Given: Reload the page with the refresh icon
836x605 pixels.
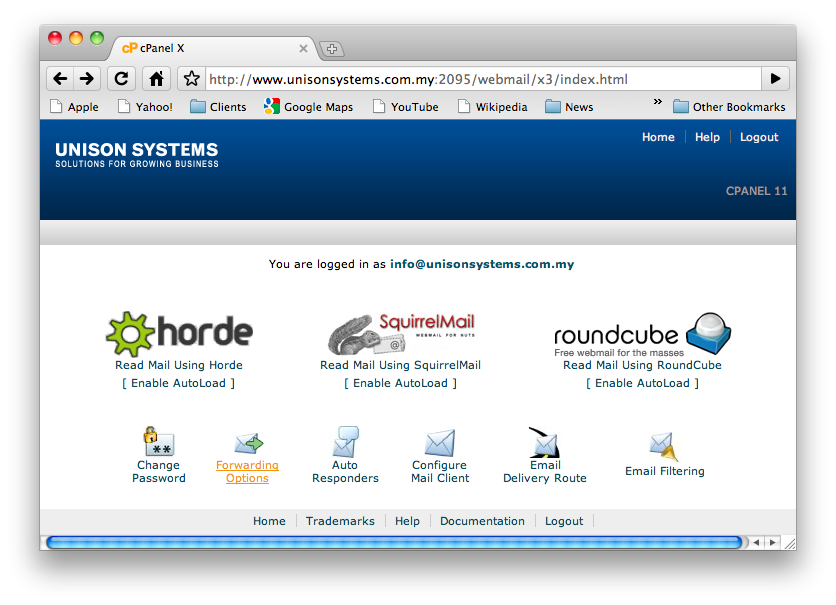Looking at the screenshot, I should click(121, 78).
